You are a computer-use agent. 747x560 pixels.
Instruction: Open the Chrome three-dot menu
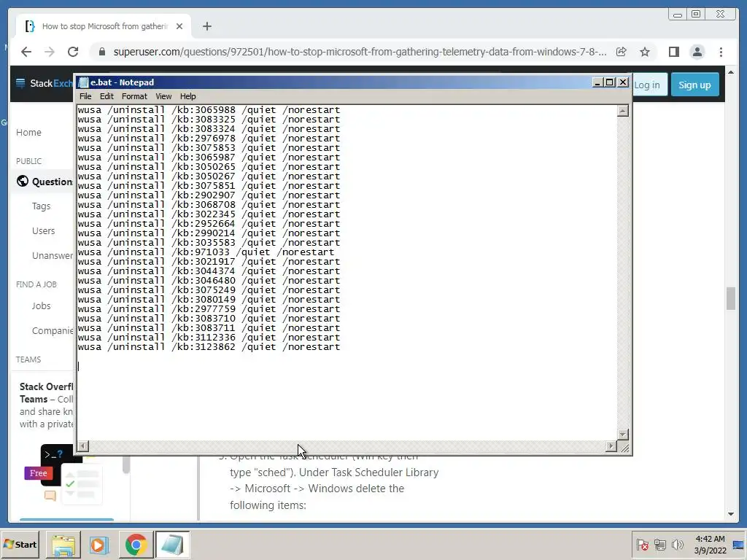click(x=721, y=52)
